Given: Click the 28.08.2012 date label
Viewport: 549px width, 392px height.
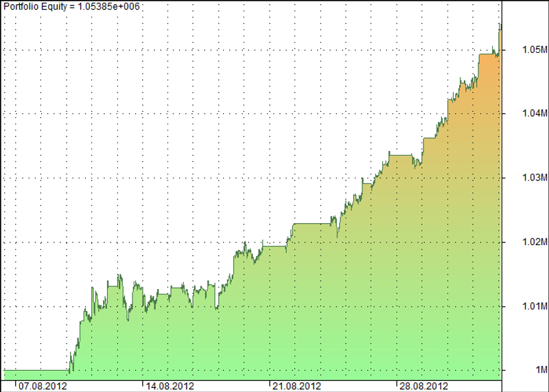Looking at the screenshot, I should pos(423,387).
